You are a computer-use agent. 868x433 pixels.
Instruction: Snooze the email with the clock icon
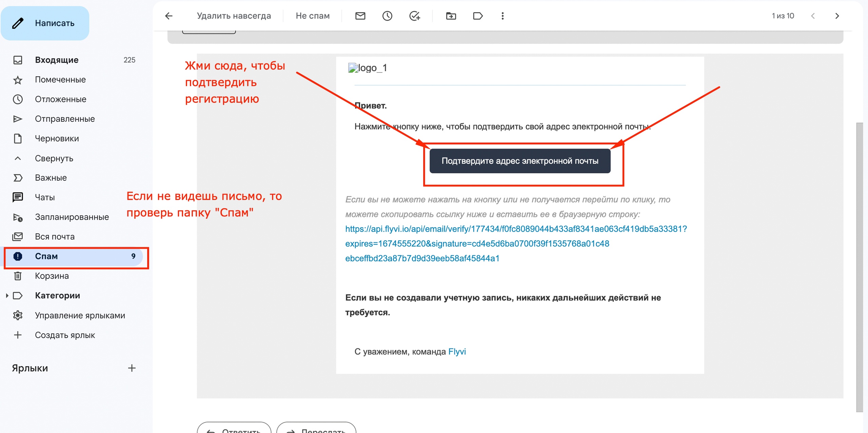point(387,16)
